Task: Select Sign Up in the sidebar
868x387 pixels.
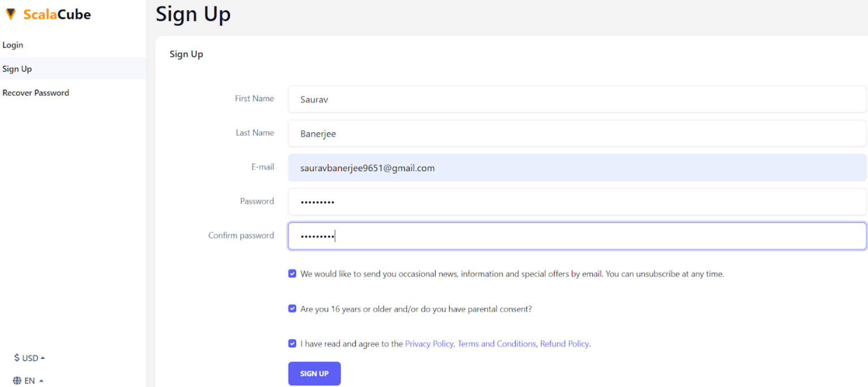Action: coord(17,68)
